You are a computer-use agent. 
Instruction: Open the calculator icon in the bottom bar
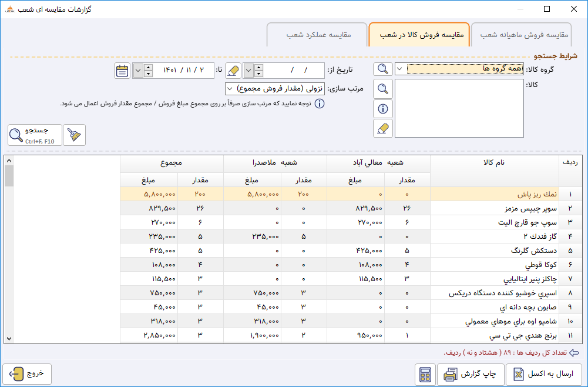tap(425, 374)
